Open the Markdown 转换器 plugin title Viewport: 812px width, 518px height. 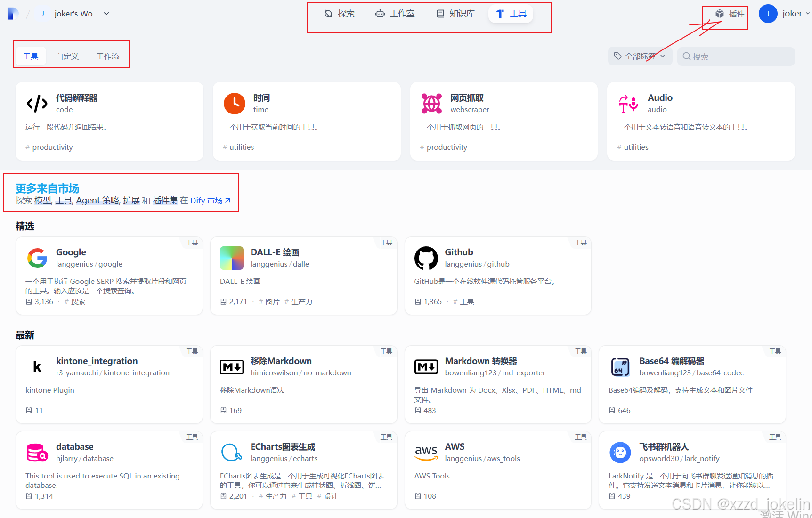(481, 361)
